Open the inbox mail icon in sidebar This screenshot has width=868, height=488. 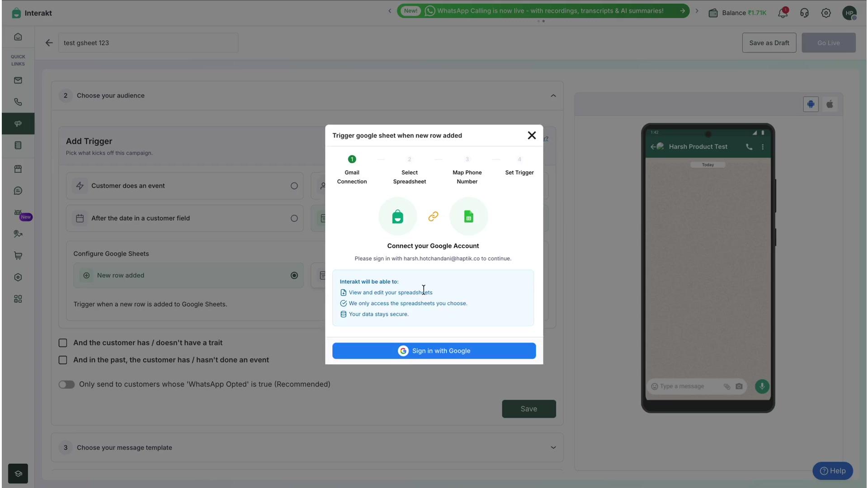coord(18,80)
